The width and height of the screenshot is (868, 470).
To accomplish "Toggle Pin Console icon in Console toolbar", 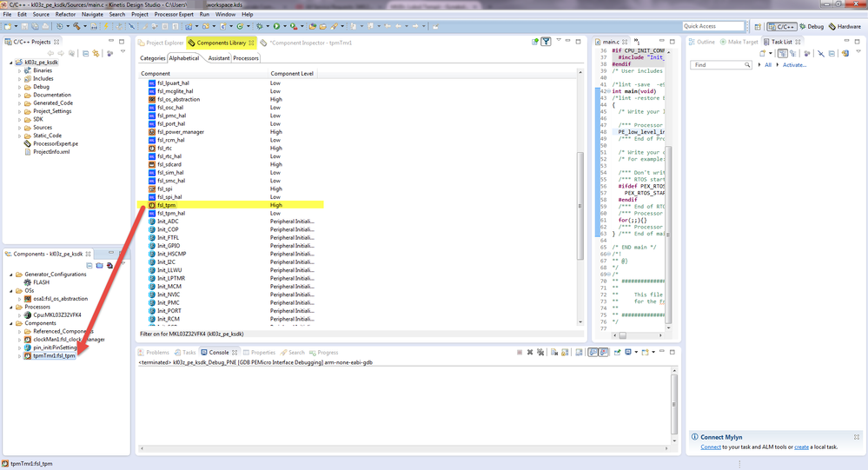I will click(617, 352).
